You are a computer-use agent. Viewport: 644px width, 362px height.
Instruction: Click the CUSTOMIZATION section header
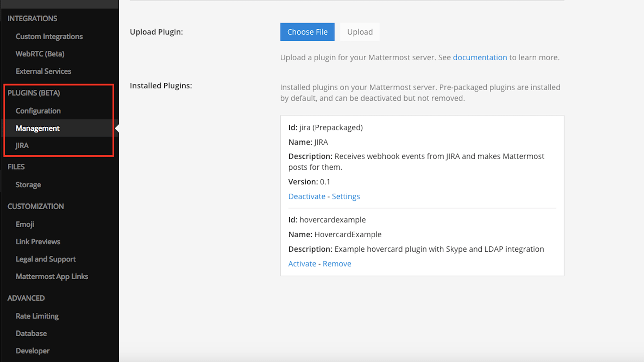pos(36,206)
